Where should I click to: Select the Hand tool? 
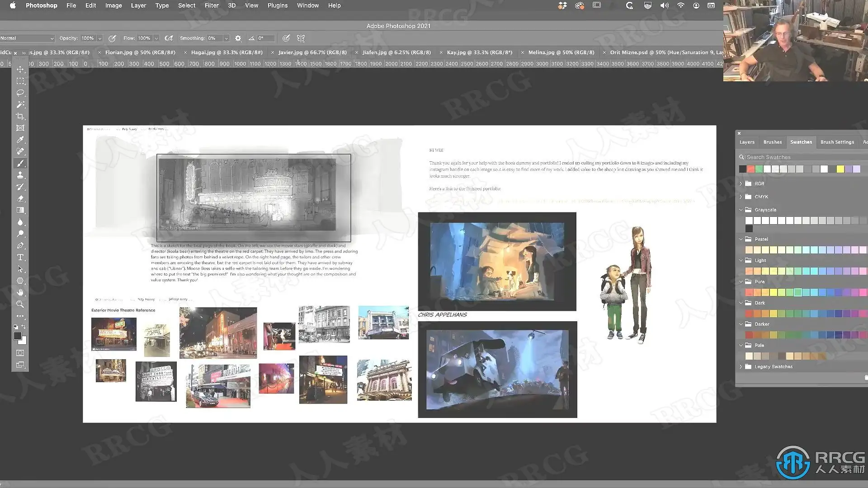click(x=20, y=292)
